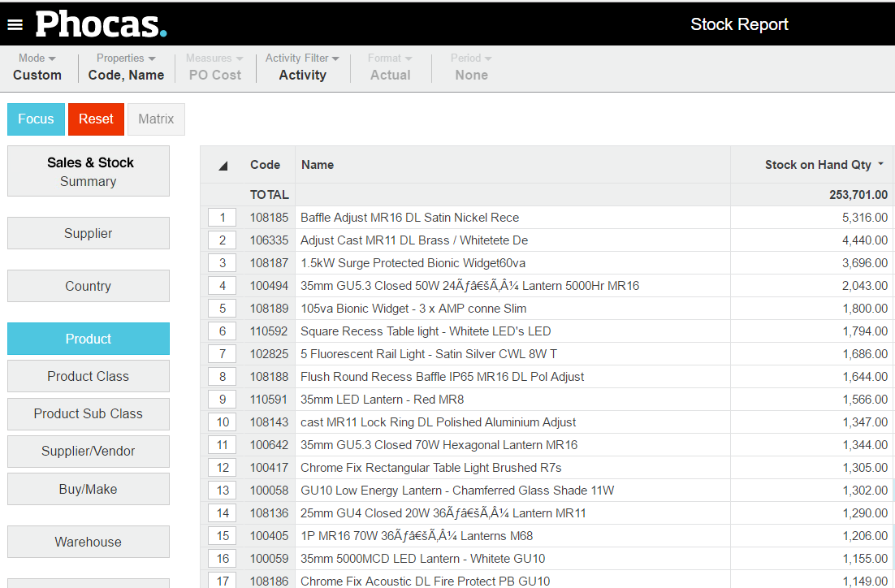Toggle the row 1 selector box
The image size is (895, 588).
pyautogui.click(x=222, y=217)
